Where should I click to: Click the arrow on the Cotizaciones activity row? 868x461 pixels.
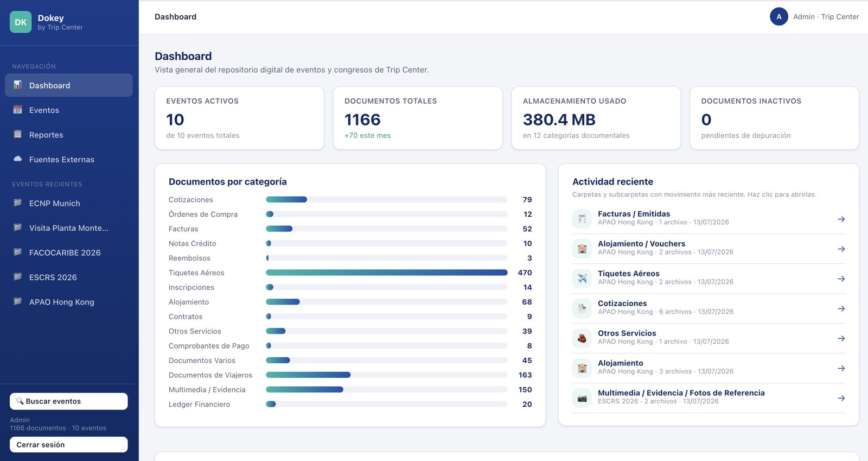click(x=841, y=308)
